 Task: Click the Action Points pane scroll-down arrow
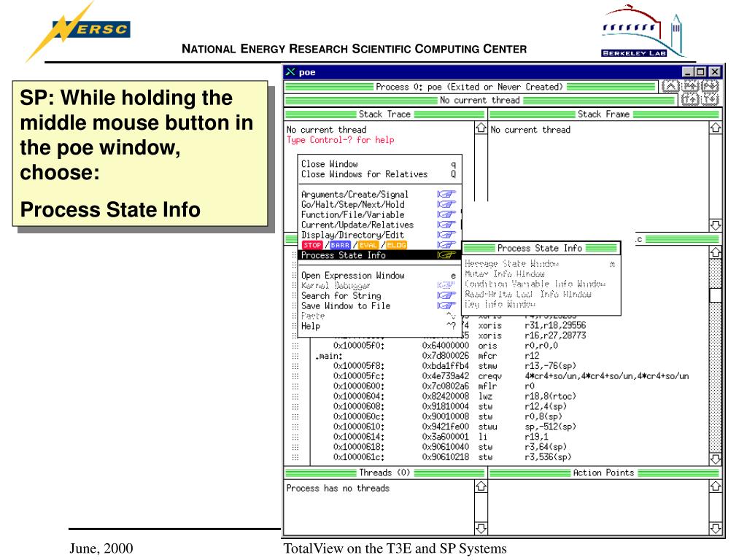pyautogui.click(x=715, y=528)
